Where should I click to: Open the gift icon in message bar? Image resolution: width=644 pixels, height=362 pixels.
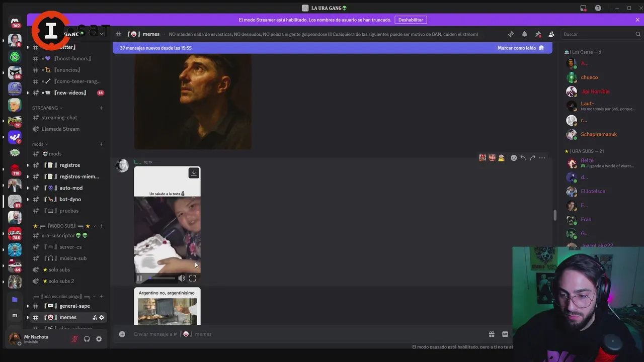pyautogui.click(x=492, y=334)
